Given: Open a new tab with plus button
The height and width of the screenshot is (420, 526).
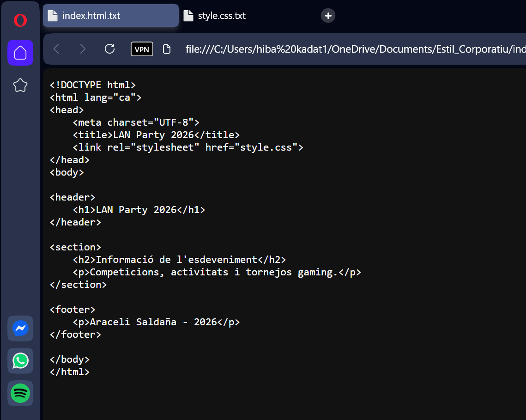Looking at the screenshot, I should 328,15.
